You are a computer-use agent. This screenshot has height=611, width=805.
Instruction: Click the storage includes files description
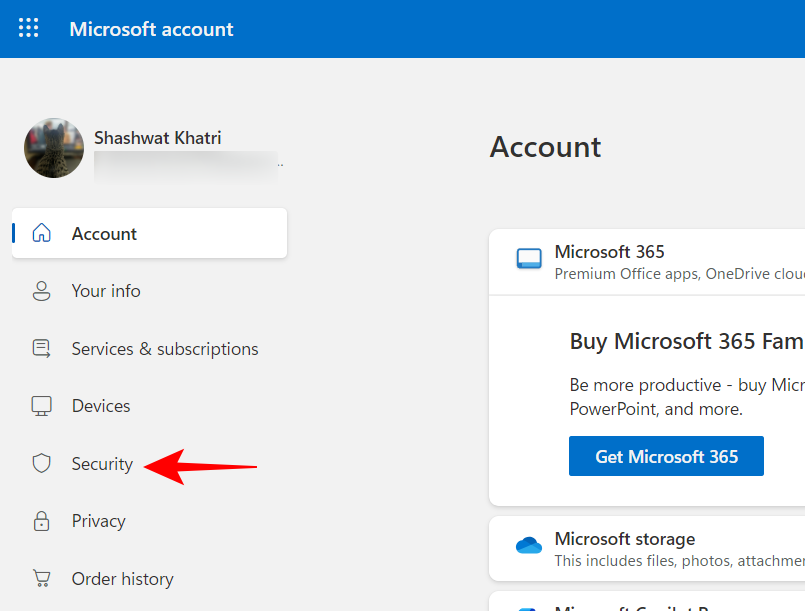[680, 561]
